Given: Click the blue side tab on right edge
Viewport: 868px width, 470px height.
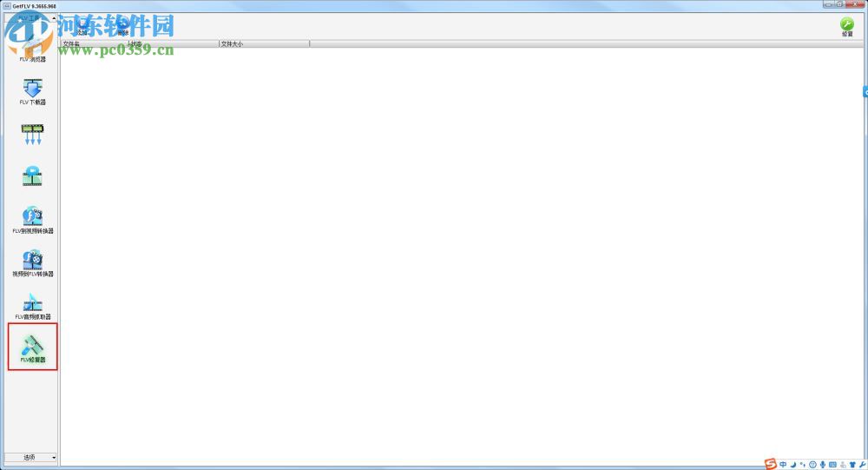Looking at the screenshot, I should (x=865, y=92).
